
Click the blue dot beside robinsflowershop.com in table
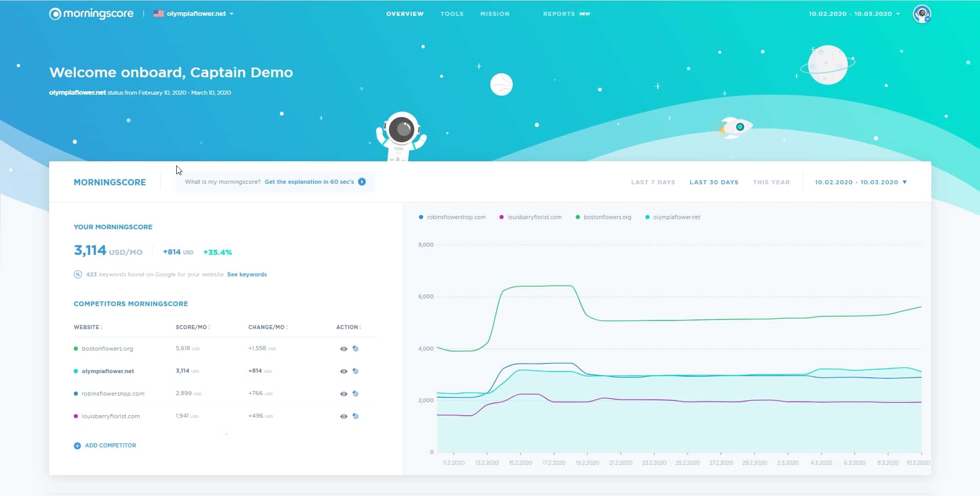(x=76, y=394)
